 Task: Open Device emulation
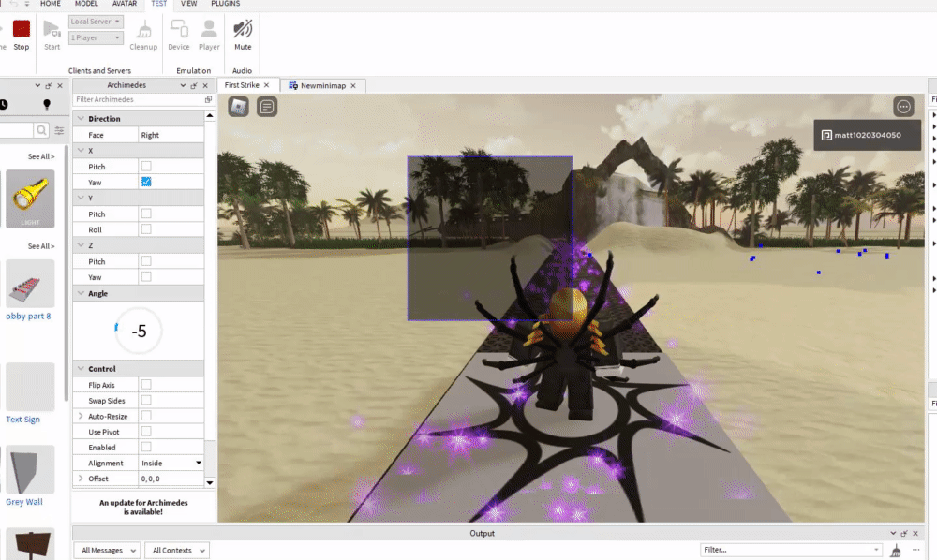pyautogui.click(x=179, y=29)
